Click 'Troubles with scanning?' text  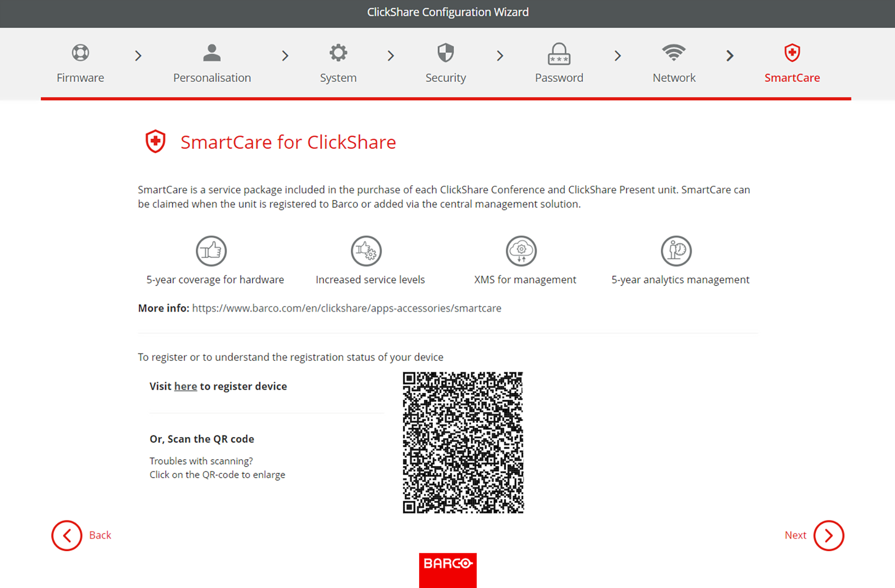pyautogui.click(x=201, y=461)
